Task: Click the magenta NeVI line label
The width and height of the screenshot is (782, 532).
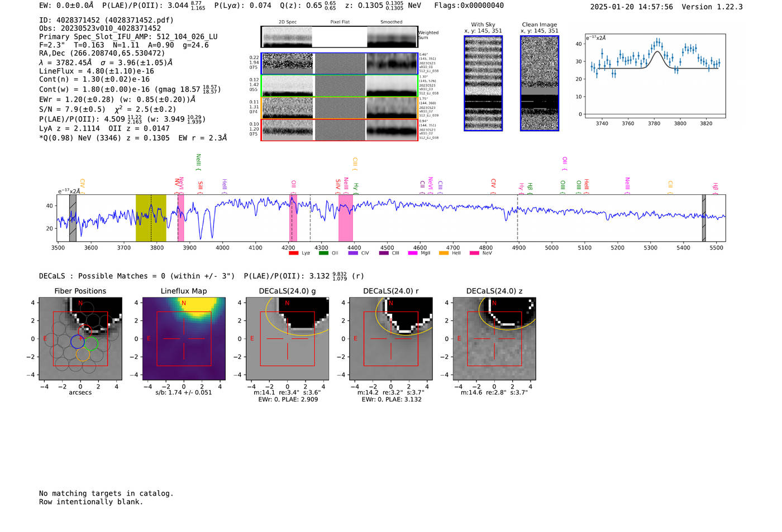Action: pos(430,184)
